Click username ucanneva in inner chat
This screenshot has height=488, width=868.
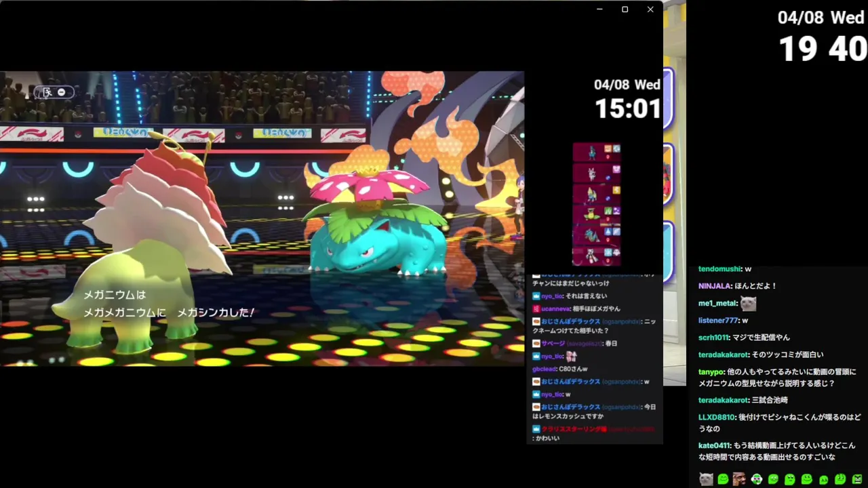(555, 309)
